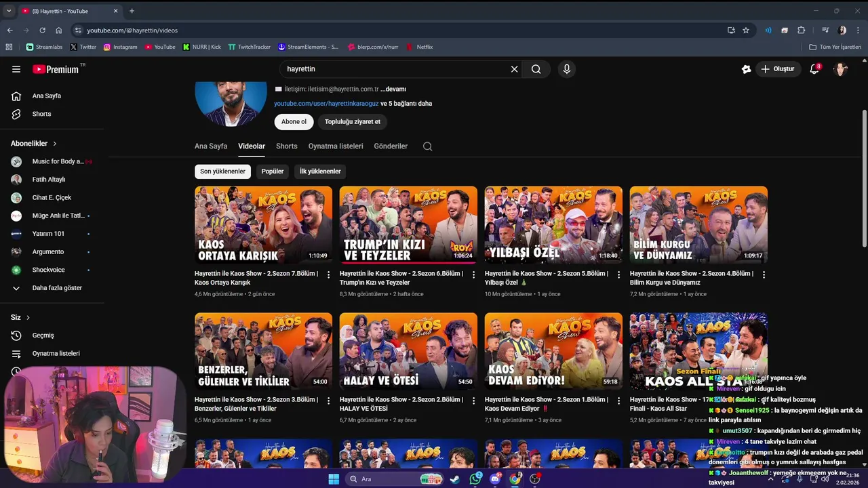868x488 pixels.
Task: Open the TwitchTracker bookmark
Action: [x=250, y=47]
